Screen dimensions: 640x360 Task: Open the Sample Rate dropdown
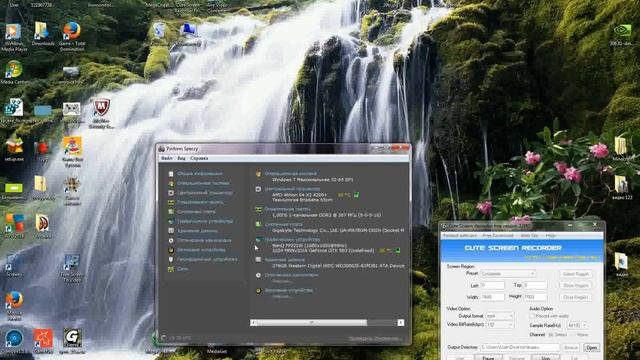(577, 325)
